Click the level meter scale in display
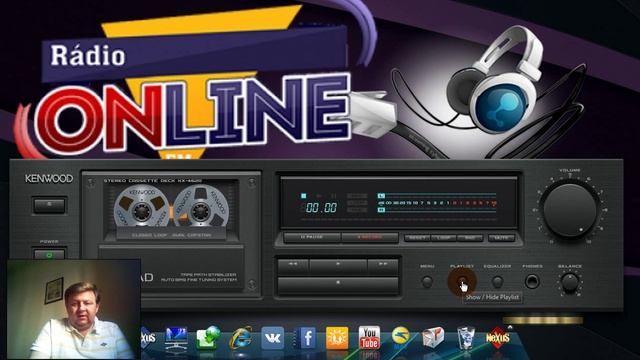640x360 pixels. pyautogui.click(x=437, y=203)
